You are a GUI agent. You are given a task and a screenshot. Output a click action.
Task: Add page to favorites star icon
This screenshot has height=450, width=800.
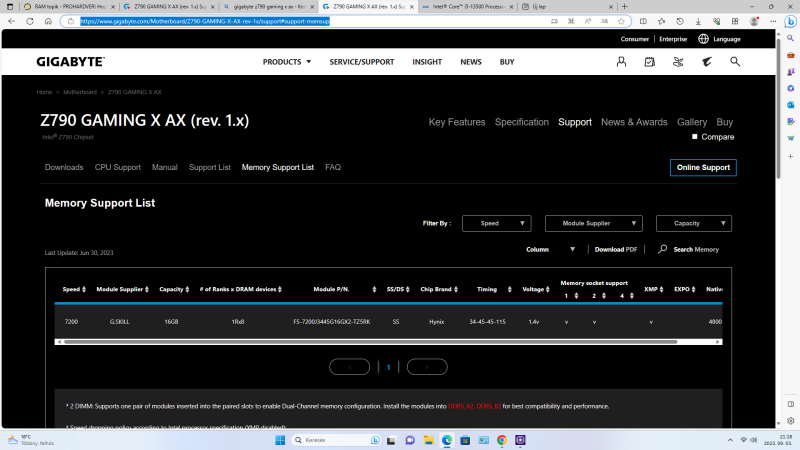tap(621, 21)
